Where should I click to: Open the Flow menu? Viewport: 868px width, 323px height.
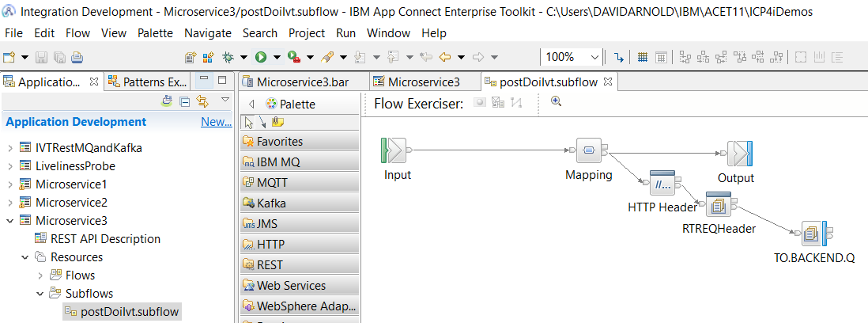[x=77, y=33]
